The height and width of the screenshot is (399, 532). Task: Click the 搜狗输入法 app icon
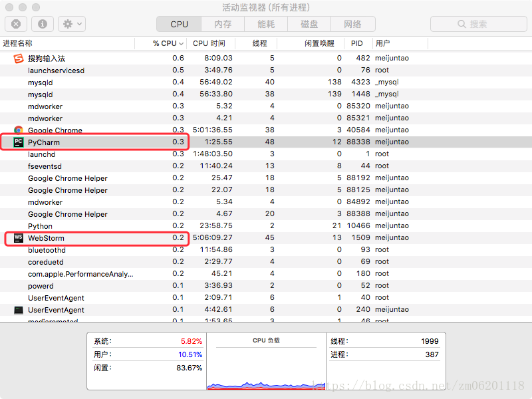click(19, 59)
